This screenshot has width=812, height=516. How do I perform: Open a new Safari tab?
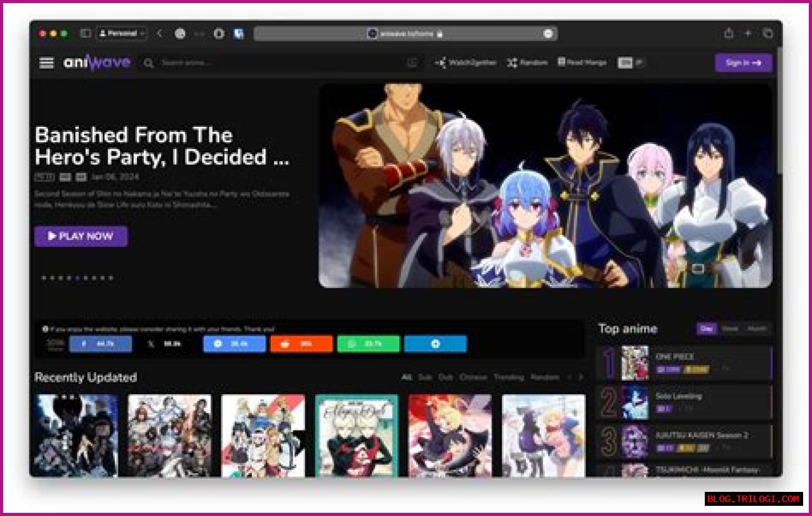point(748,33)
